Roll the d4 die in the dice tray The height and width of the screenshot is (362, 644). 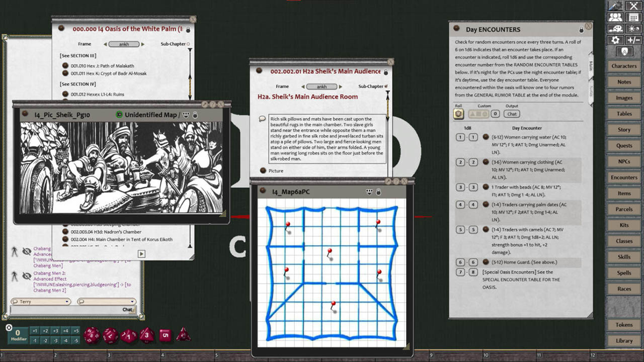(x=184, y=335)
